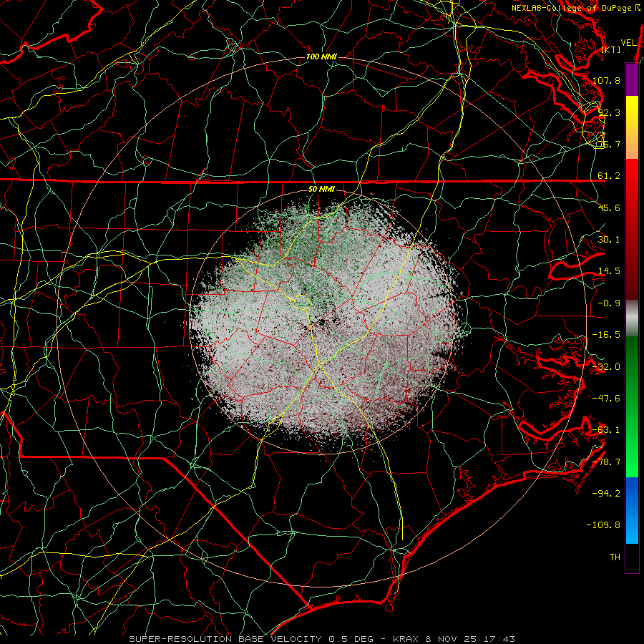Click the 76.7 scale value

(x=609, y=144)
